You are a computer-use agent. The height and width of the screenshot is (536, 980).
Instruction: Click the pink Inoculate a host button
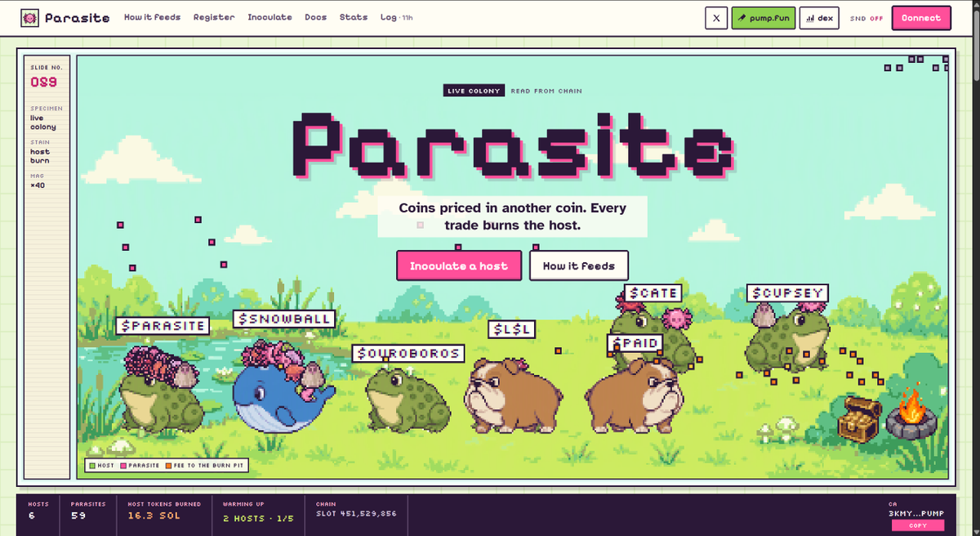459,266
